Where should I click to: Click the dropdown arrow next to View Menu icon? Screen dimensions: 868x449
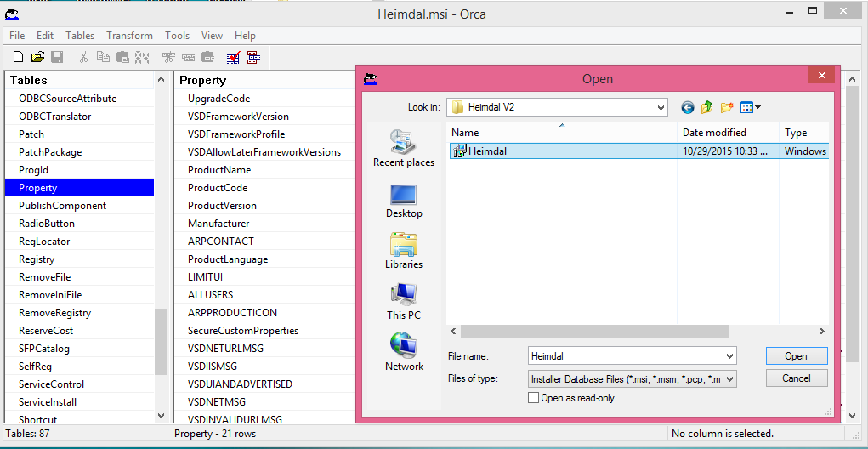(757, 107)
